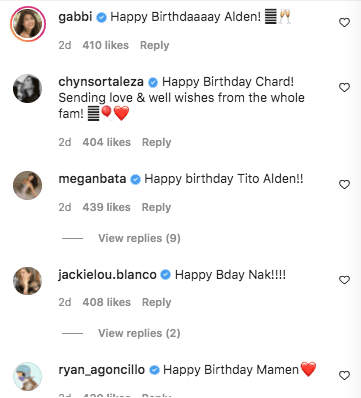
Task: Open ryan_agoncillo's profile avatar
Action: tap(28, 376)
